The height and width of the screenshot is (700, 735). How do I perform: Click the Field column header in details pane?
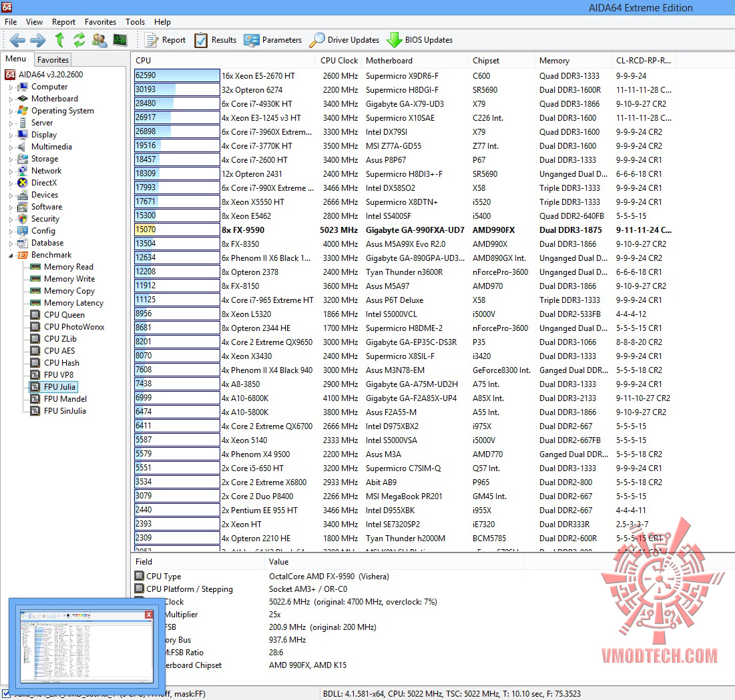coord(199,562)
